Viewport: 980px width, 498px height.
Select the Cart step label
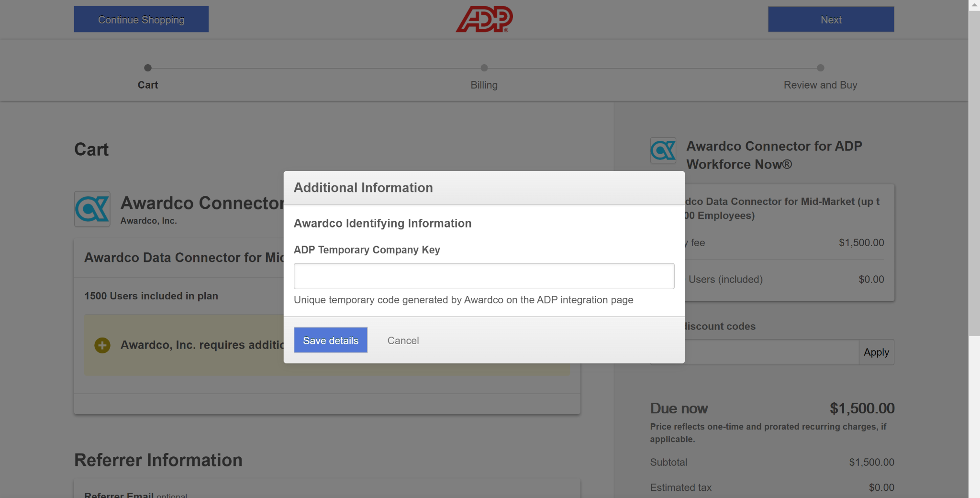pos(147,85)
